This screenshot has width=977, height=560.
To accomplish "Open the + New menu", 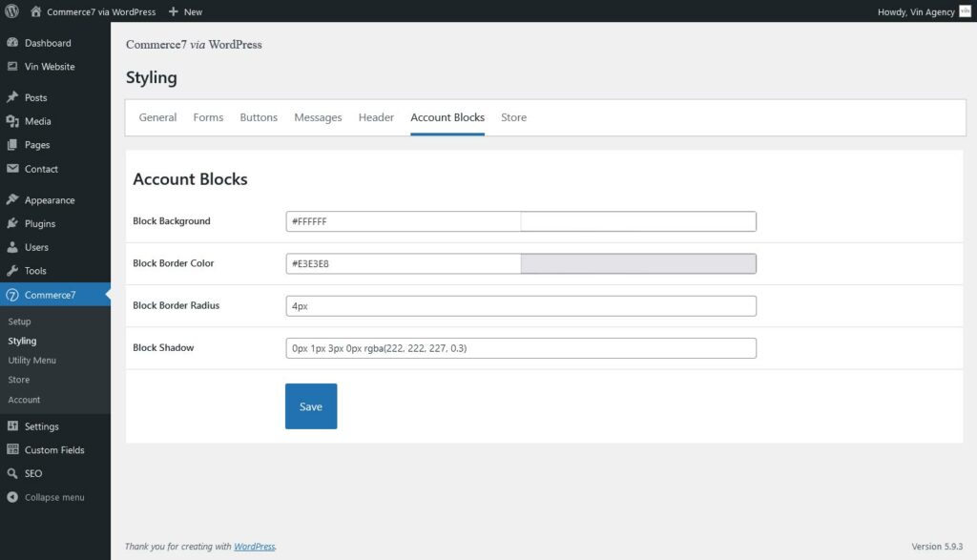I will tap(185, 10).
